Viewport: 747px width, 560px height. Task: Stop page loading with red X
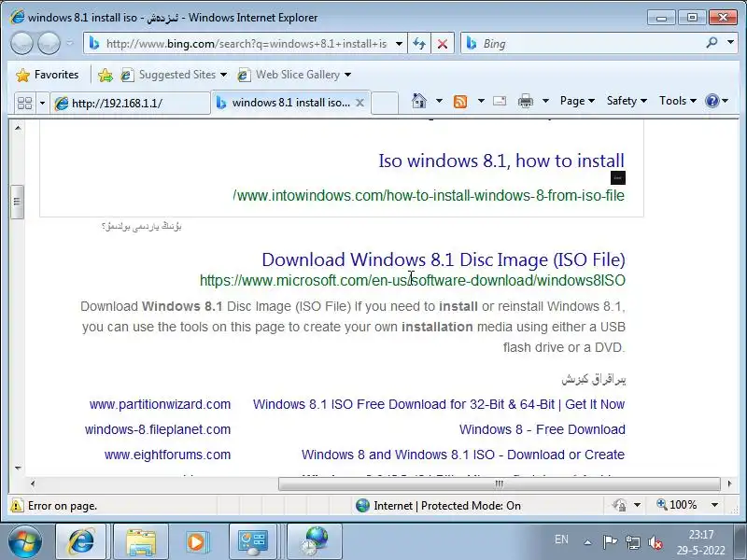coord(443,44)
